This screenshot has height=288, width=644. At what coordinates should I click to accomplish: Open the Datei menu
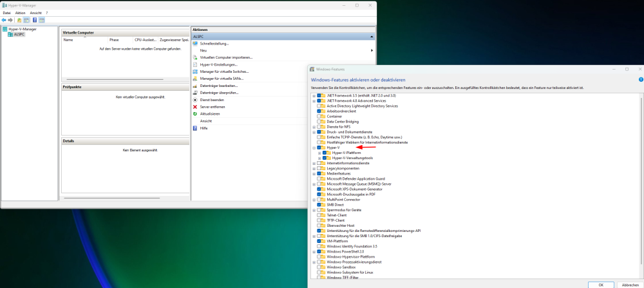click(x=6, y=13)
